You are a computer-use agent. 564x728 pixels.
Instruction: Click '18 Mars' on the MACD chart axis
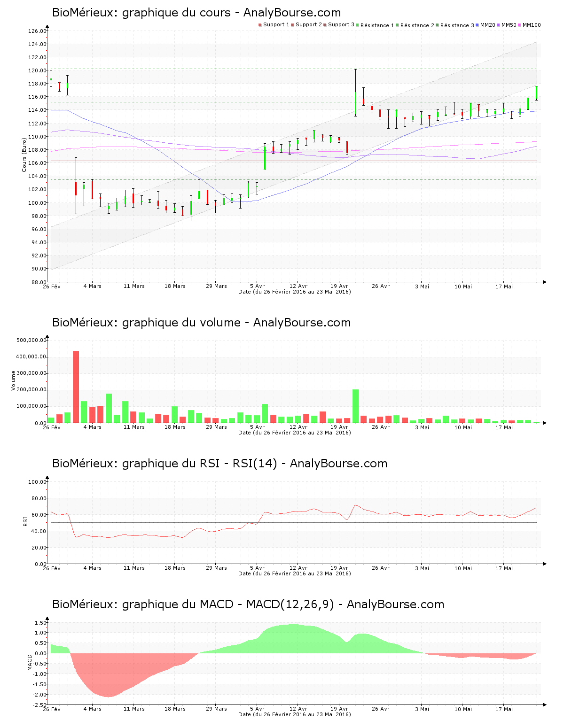point(175,709)
